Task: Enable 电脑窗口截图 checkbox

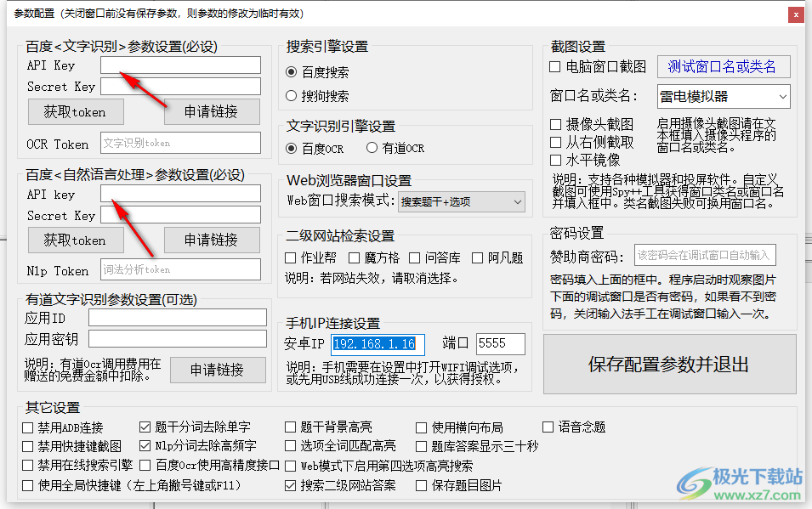Action: point(555,67)
